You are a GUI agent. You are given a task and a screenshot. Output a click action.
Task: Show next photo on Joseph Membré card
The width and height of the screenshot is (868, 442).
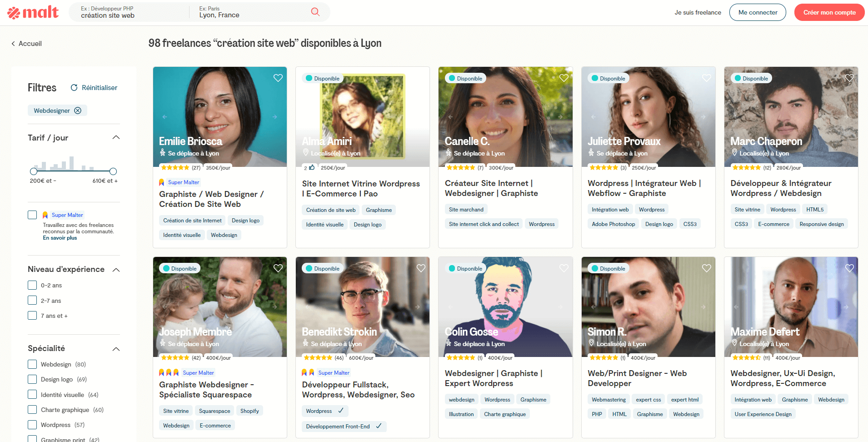(x=274, y=307)
